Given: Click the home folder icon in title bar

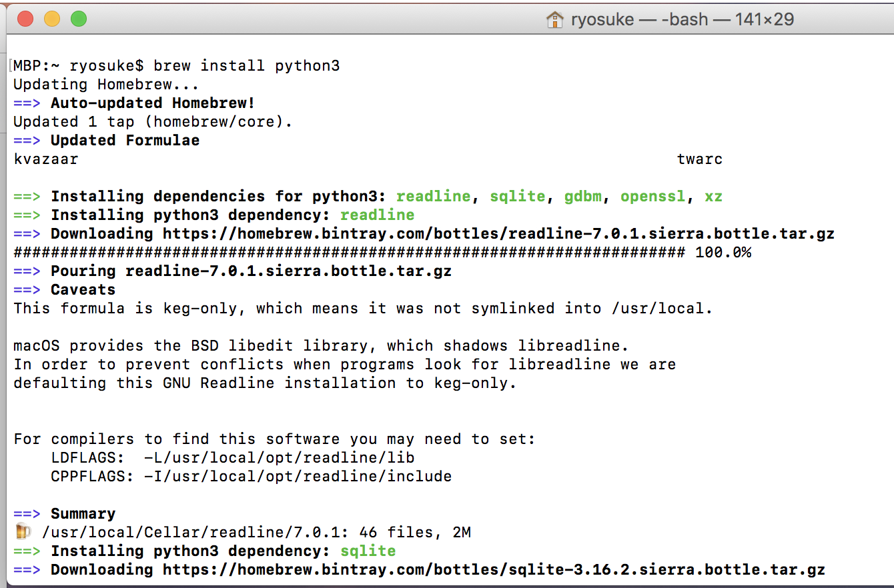Looking at the screenshot, I should pyautogui.click(x=554, y=19).
